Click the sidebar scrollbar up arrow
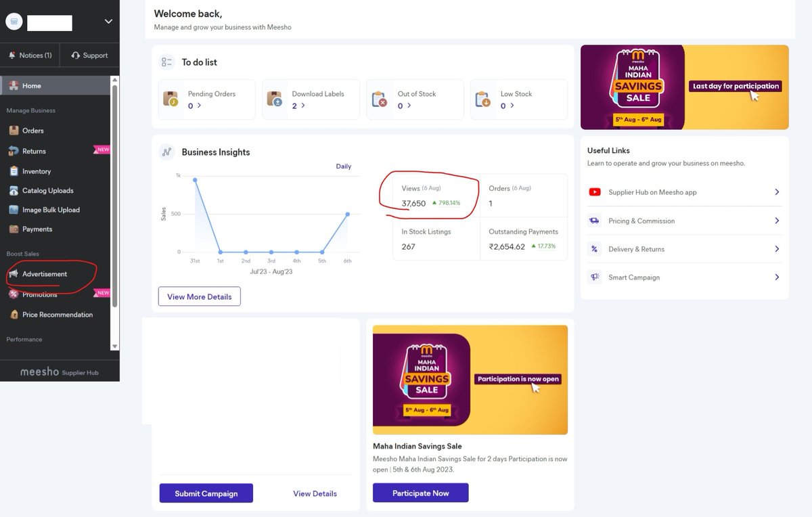 tap(114, 81)
